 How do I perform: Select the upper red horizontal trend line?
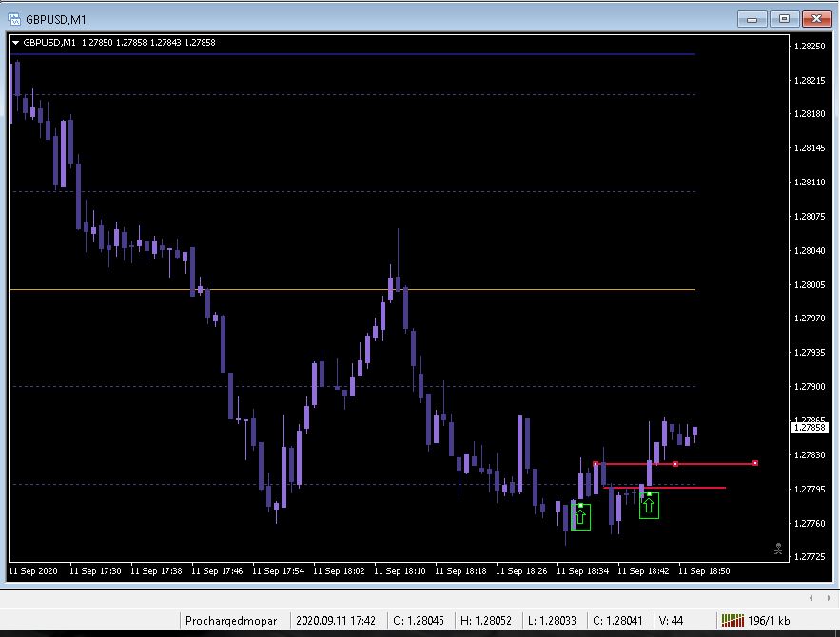pyautogui.click(x=675, y=464)
